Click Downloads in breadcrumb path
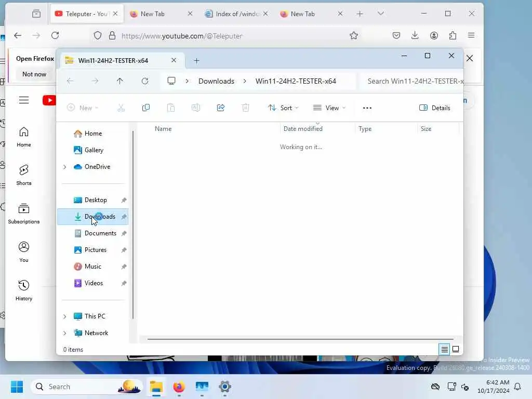The width and height of the screenshot is (532, 399). [216, 81]
